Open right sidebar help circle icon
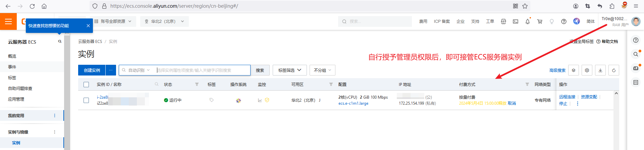This screenshot has width=644, height=150. 636,40
